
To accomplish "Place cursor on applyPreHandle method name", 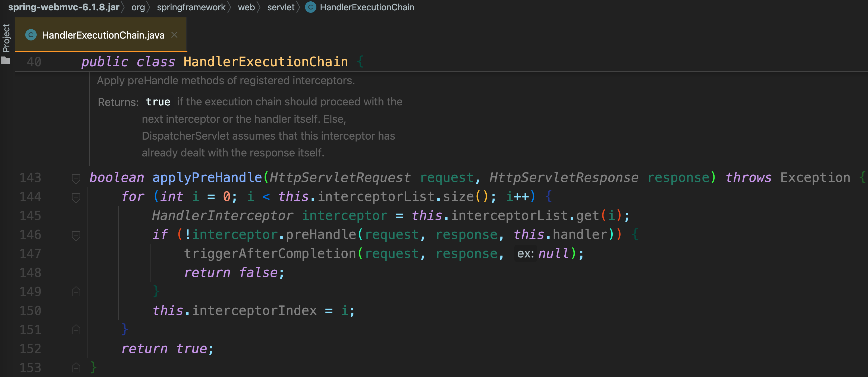I will [207, 178].
